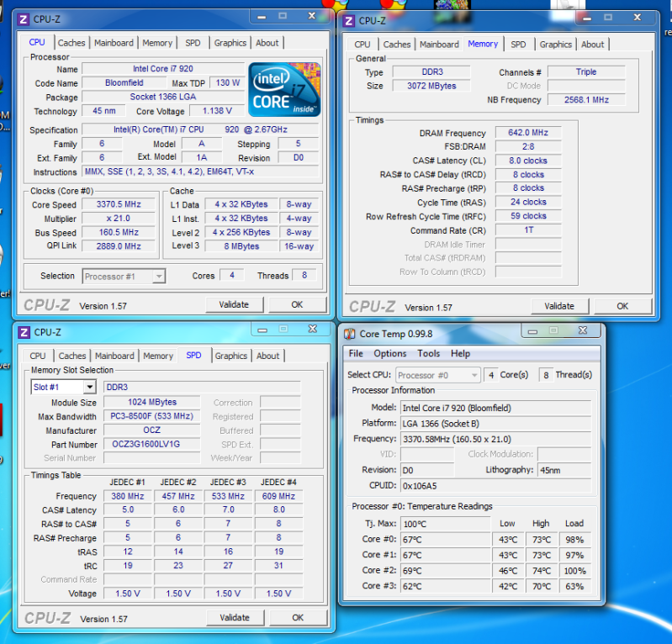672x644 pixels.
Task: Click Max Bandwidth value PC3-8500F (533 MHz)
Action: [x=151, y=416]
